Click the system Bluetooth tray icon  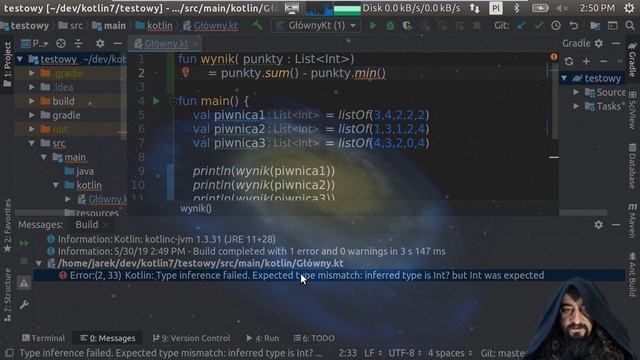[x=516, y=8]
